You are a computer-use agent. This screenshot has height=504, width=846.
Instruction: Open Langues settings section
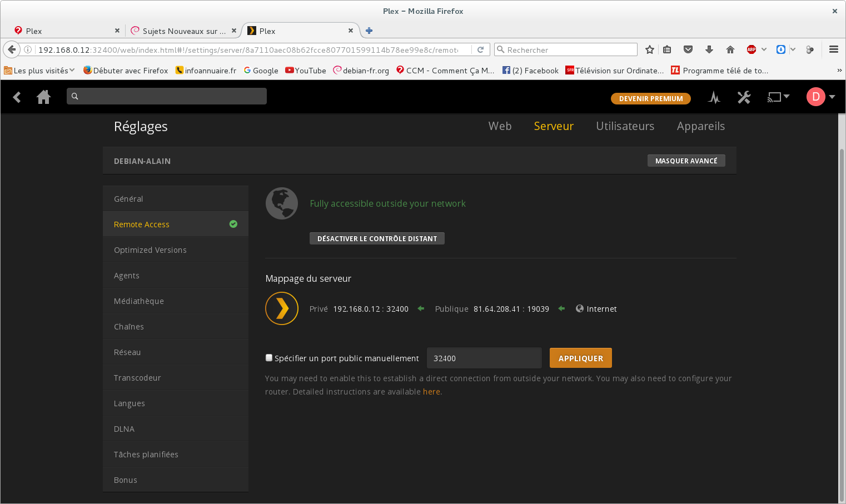coord(176,403)
